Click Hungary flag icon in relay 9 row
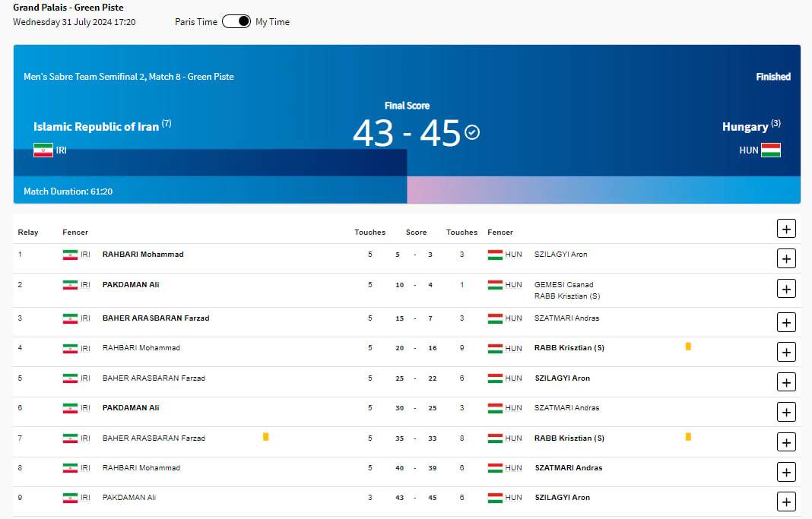The height and width of the screenshot is (519, 812). click(496, 498)
